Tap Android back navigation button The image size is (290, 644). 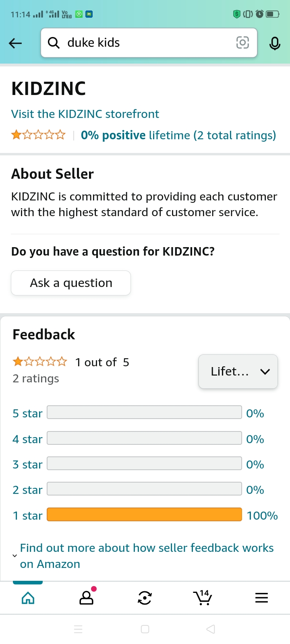click(x=211, y=629)
